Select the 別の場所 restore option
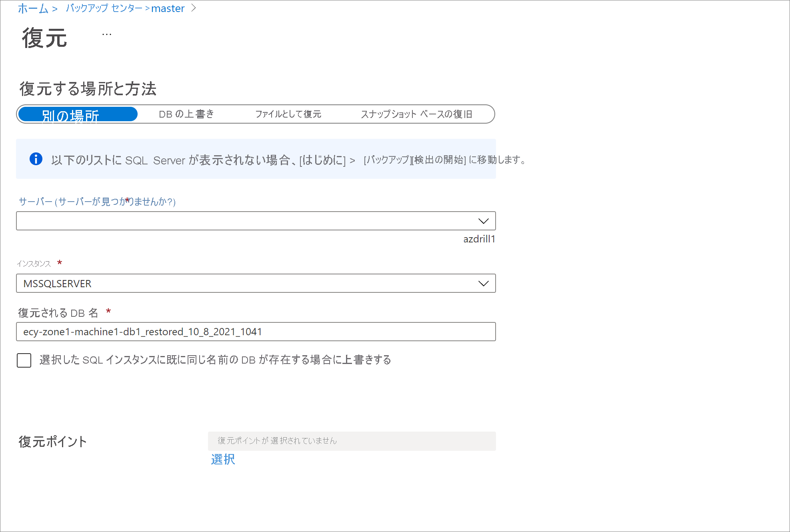 click(x=78, y=115)
